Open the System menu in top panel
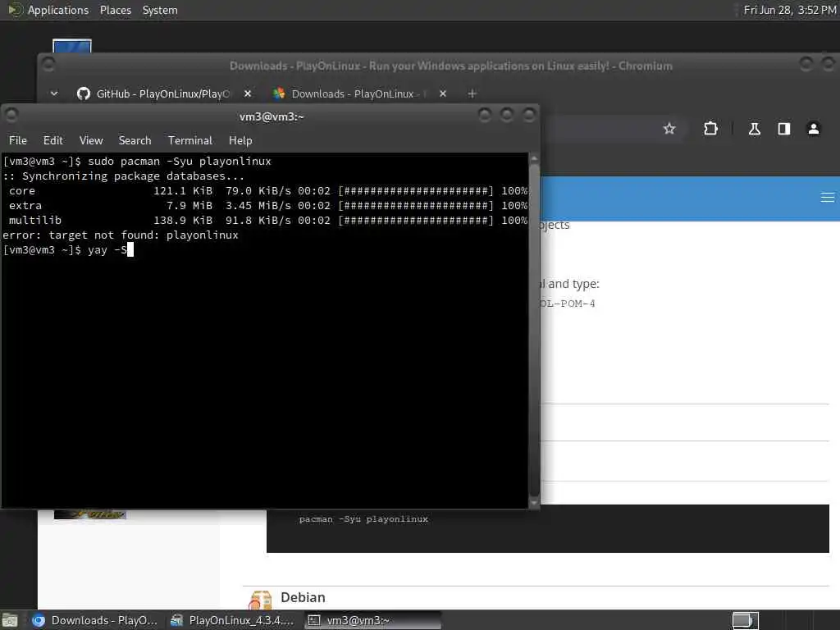 coord(160,10)
